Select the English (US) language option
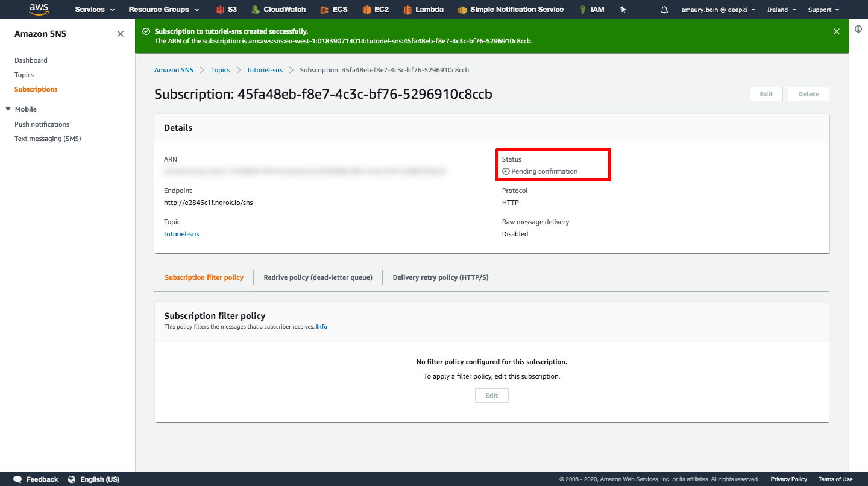Screen dimensions: 868x486 [x=99, y=479]
